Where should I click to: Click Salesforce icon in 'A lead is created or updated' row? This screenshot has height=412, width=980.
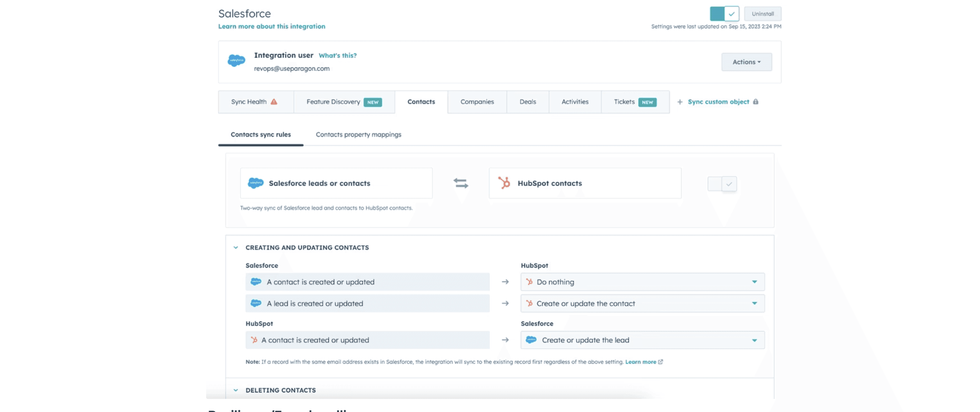pos(256,303)
